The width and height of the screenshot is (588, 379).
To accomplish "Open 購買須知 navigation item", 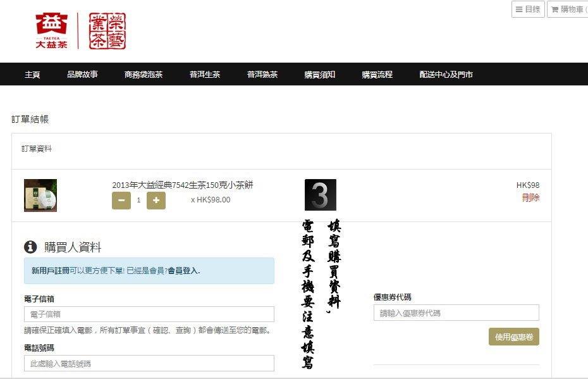I will coord(319,74).
